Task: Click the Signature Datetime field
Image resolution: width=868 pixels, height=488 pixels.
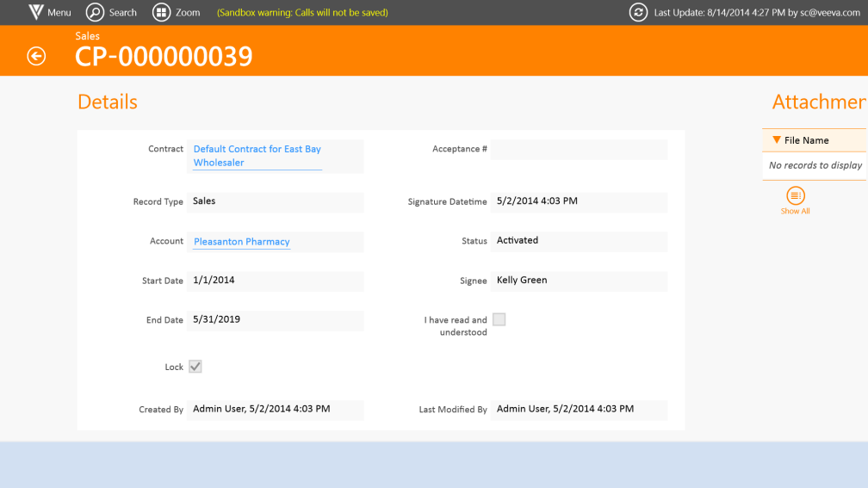Action: 579,201
